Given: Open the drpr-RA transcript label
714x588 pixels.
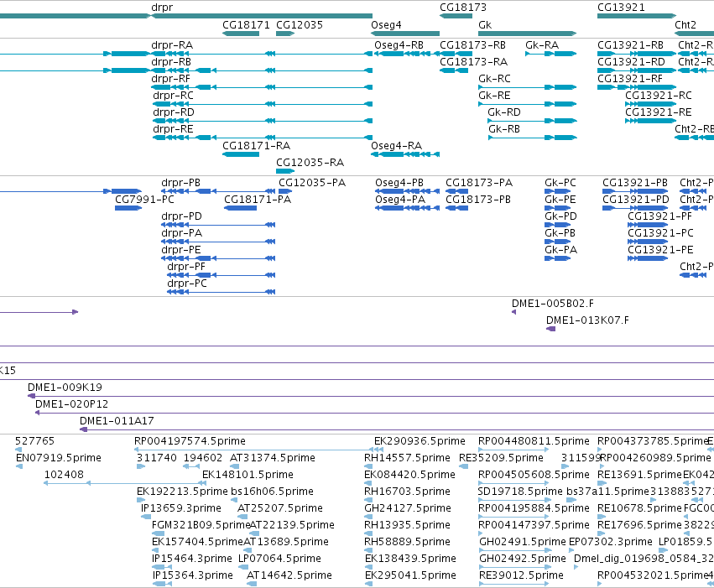Looking at the screenshot, I should [x=172, y=45].
